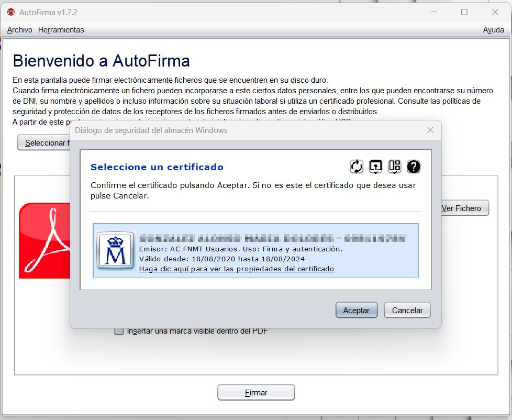Open certificate properties link
The image size is (512, 420).
tap(237, 269)
